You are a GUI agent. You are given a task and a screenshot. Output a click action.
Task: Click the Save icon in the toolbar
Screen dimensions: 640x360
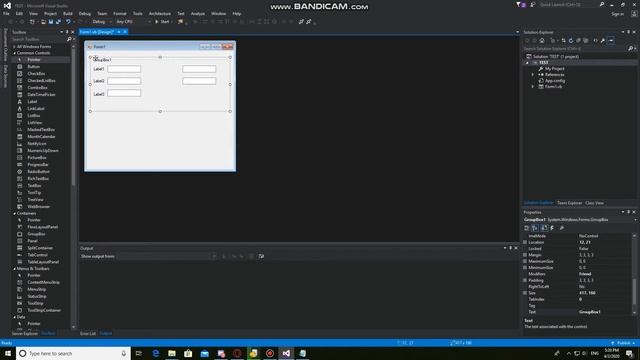[51, 22]
